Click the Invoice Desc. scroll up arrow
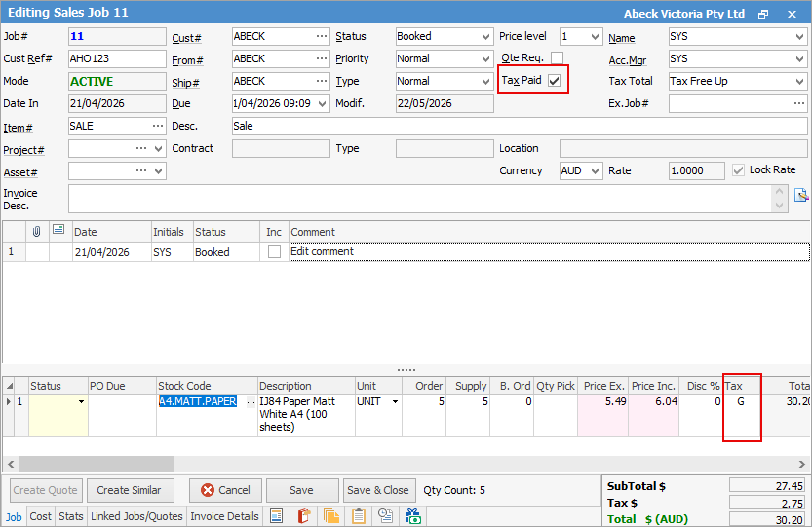Screen dimensions: 812x527 click(779, 191)
